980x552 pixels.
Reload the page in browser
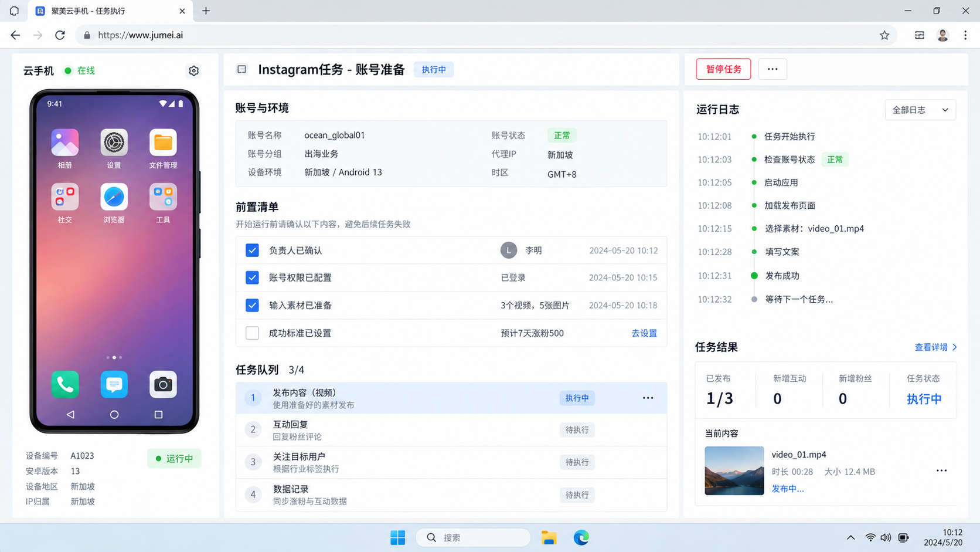click(x=60, y=35)
